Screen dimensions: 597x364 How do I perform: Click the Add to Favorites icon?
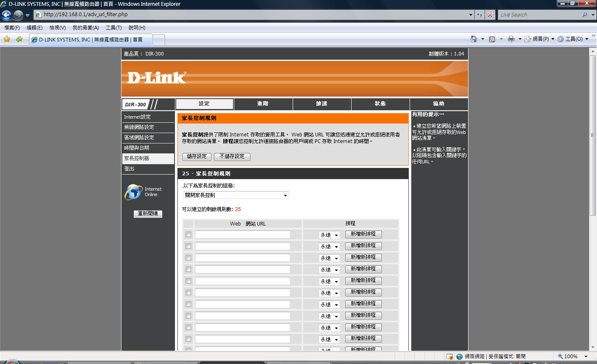pyautogui.click(x=19, y=39)
